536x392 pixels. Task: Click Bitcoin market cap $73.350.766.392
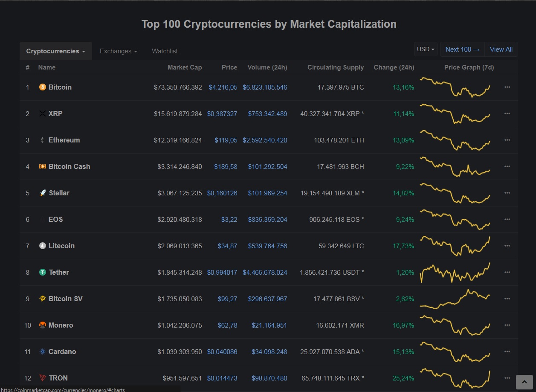click(x=178, y=87)
